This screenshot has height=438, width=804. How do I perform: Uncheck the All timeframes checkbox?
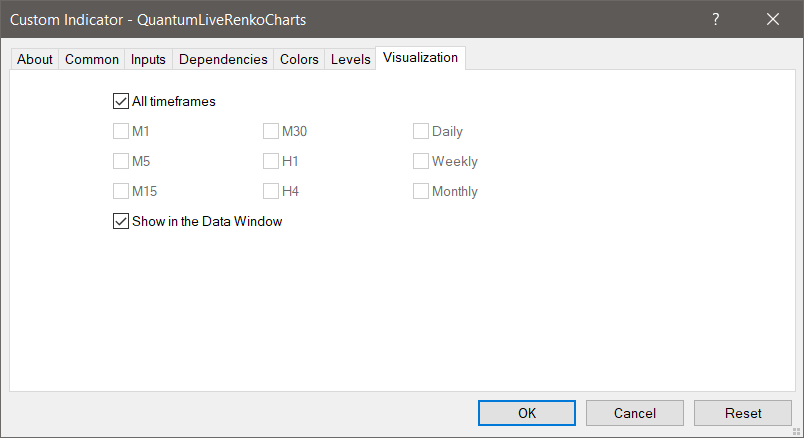121,101
